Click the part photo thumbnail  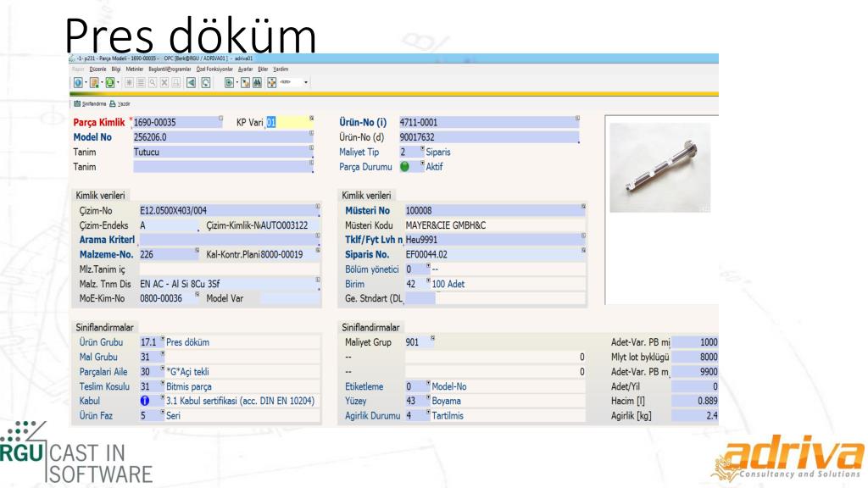[659, 167]
